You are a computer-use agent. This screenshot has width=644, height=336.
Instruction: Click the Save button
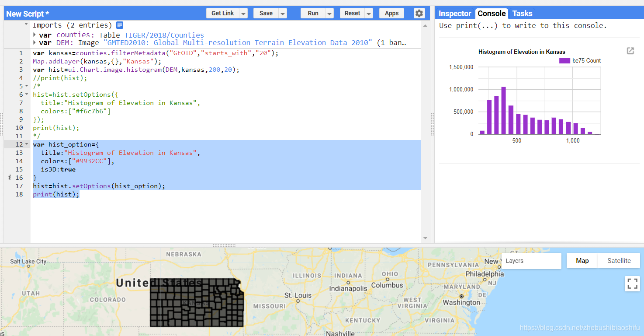pyautogui.click(x=266, y=14)
